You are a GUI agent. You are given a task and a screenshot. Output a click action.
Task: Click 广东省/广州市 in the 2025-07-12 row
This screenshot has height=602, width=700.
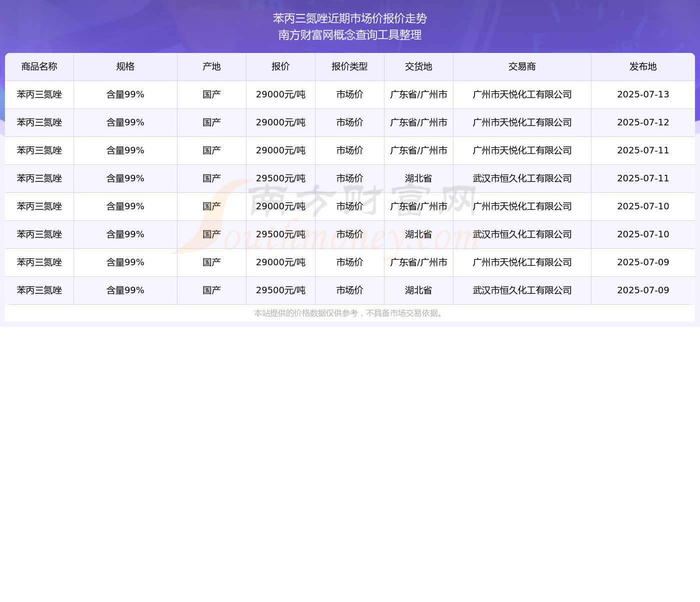tap(418, 122)
